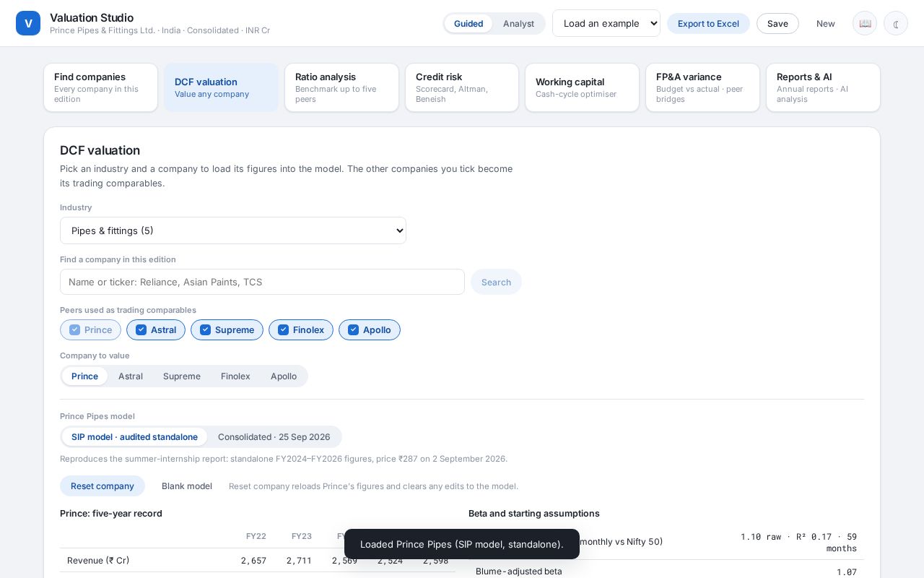
Task: Open the Load an example dropdown
Action: point(606,23)
